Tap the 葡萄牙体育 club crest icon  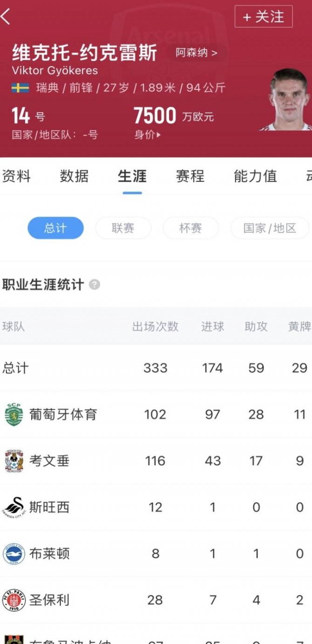point(14,414)
